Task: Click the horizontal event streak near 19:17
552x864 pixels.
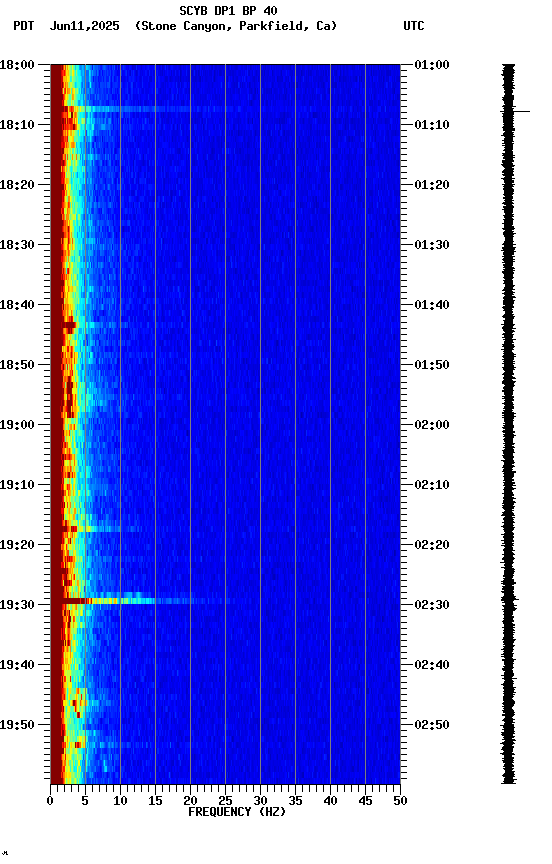Action: [x=102, y=529]
